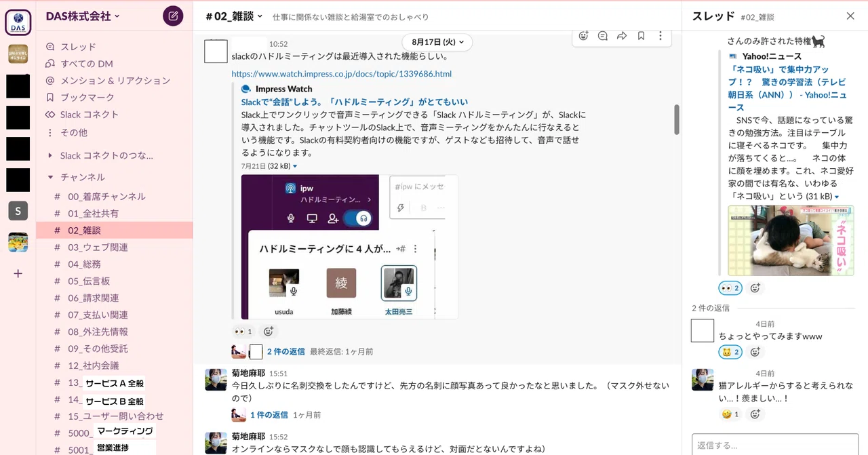Open the 8月17日 (火) date jump dropdown

(437, 42)
